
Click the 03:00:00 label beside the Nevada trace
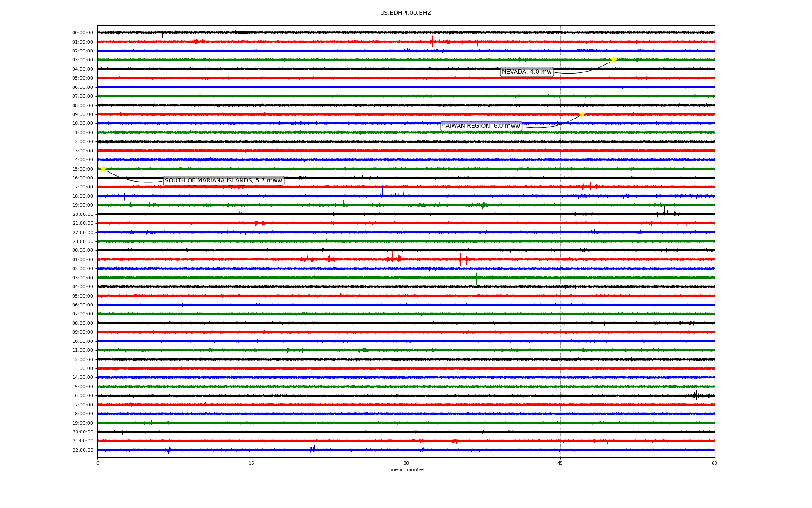click(x=82, y=60)
